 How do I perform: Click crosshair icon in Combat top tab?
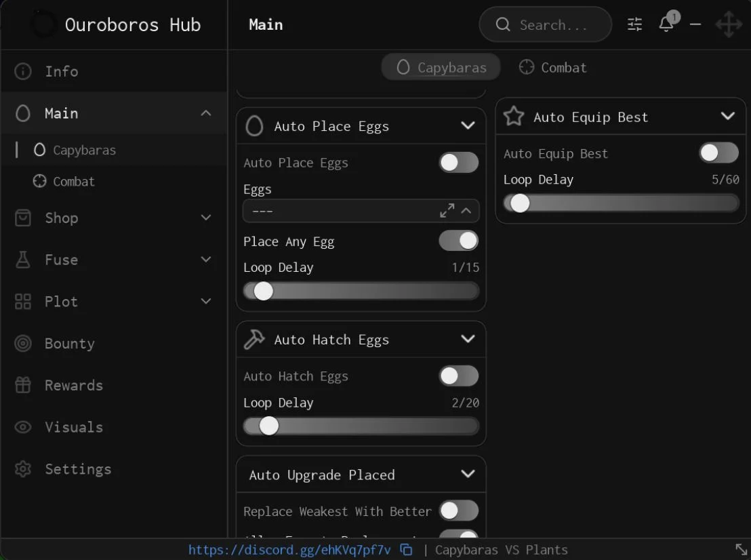pyautogui.click(x=527, y=67)
